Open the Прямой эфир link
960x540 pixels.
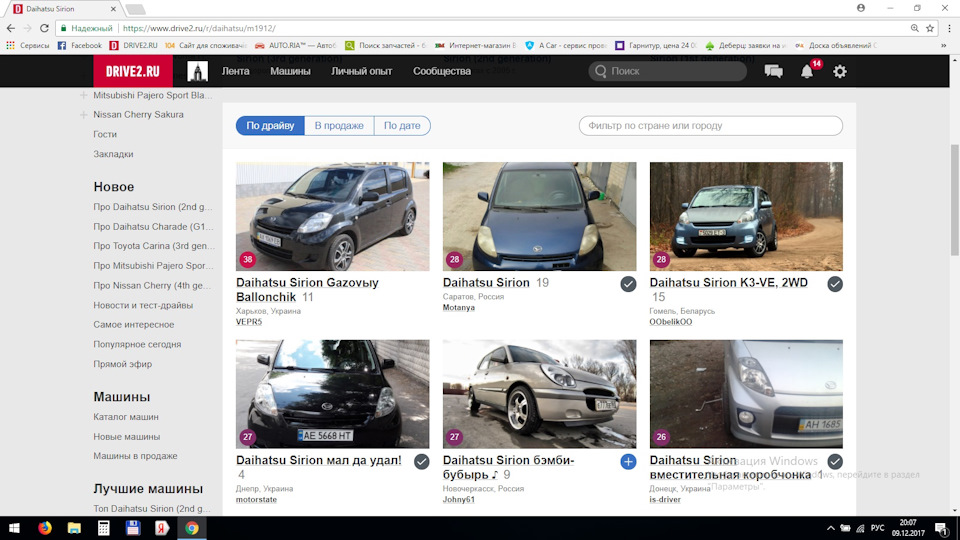(x=122, y=364)
